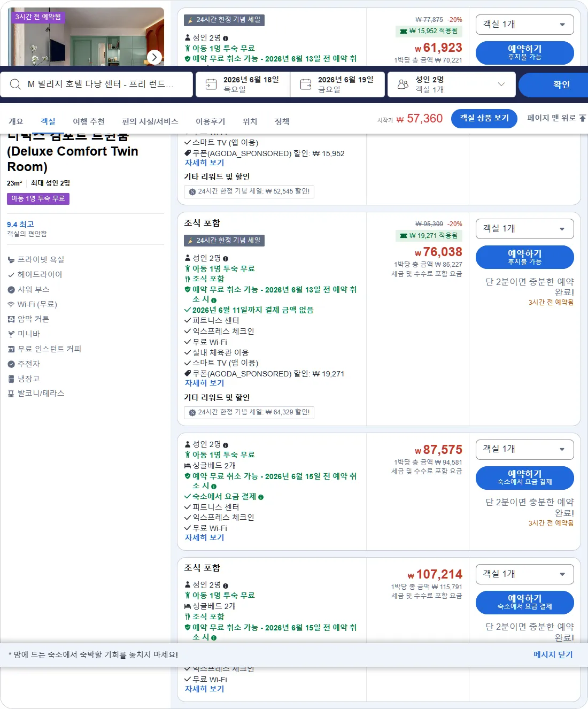Open the 객실 1개 dropdown for the ₩87,575 offer
The width and height of the screenshot is (588, 709).
tap(524, 449)
